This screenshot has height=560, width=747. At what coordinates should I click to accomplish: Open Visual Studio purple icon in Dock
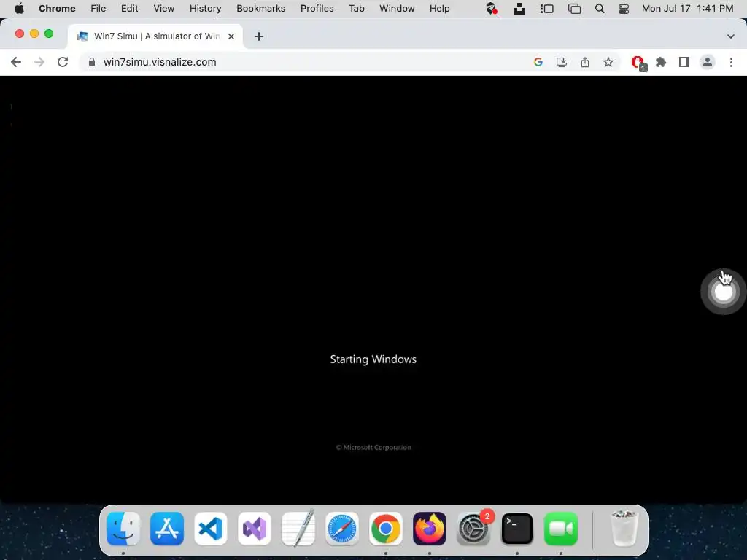click(255, 529)
